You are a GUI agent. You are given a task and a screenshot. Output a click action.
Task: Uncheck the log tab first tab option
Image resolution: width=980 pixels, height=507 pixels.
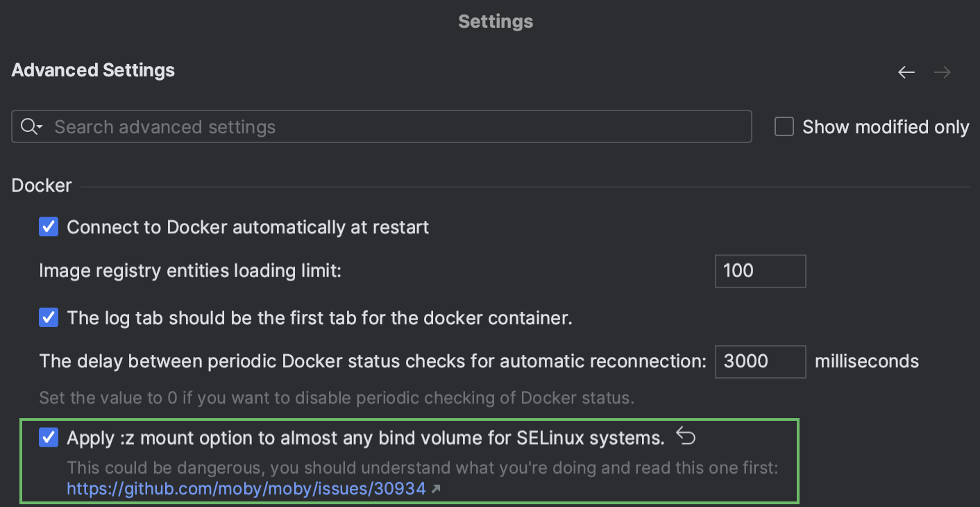click(x=48, y=317)
